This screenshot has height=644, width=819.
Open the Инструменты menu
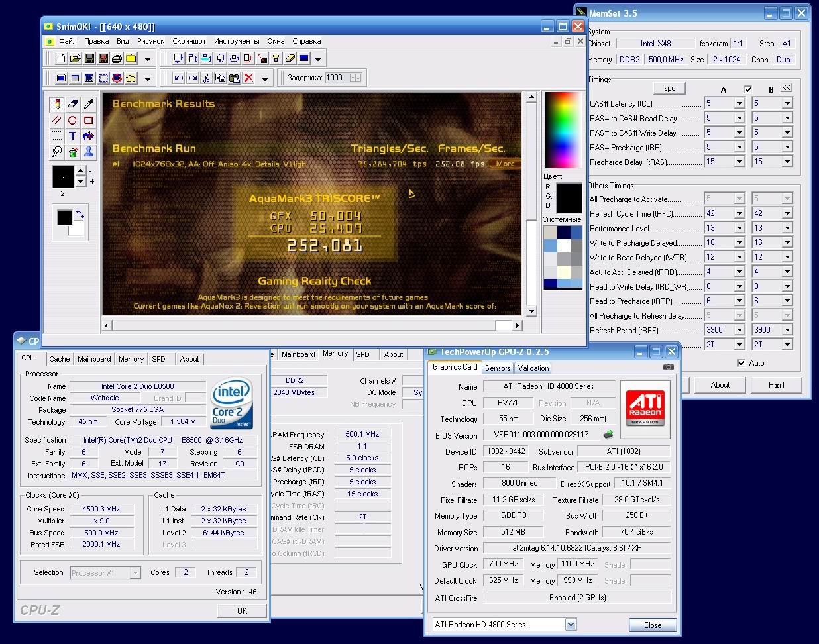click(237, 41)
